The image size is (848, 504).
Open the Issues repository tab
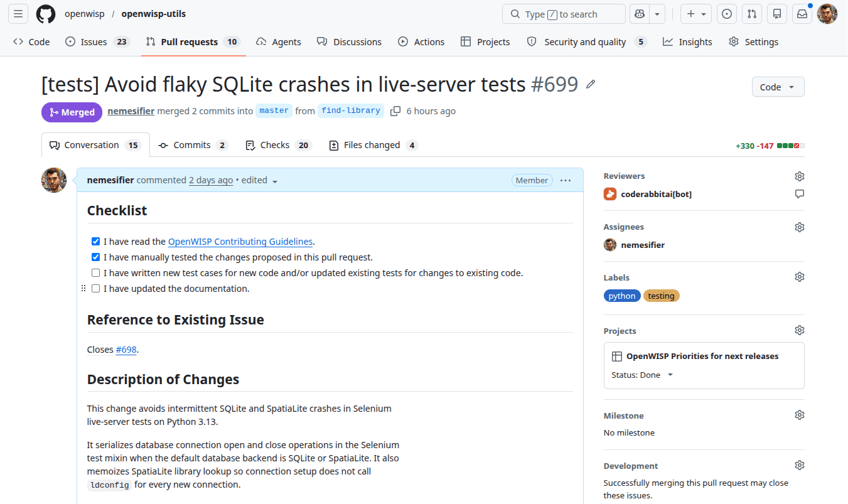pos(97,42)
